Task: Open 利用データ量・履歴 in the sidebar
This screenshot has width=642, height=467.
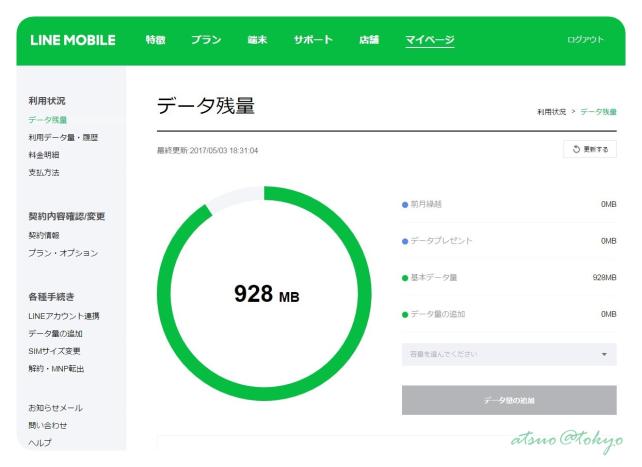Action: click(x=63, y=137)
